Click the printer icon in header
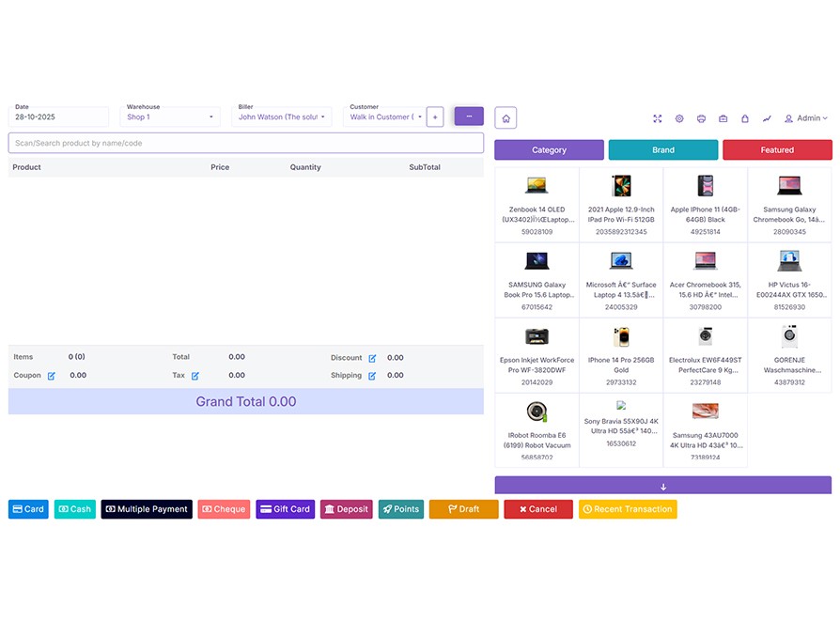This screenshot has width=840, height=621. click(x=701, y=118)
